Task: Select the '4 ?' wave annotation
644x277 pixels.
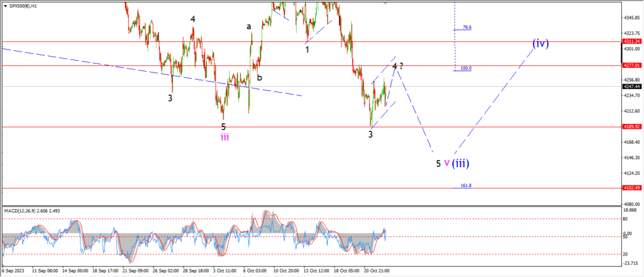Action: click(x=397, y=66)
